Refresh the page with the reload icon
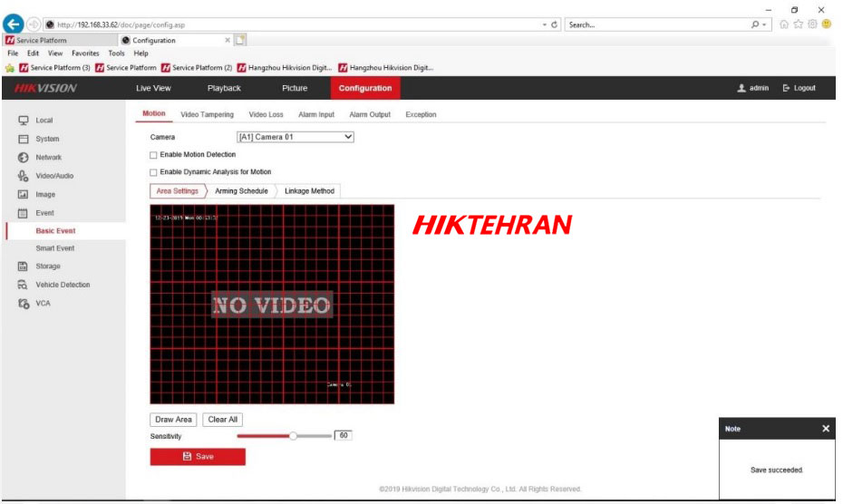 point(554,24)
